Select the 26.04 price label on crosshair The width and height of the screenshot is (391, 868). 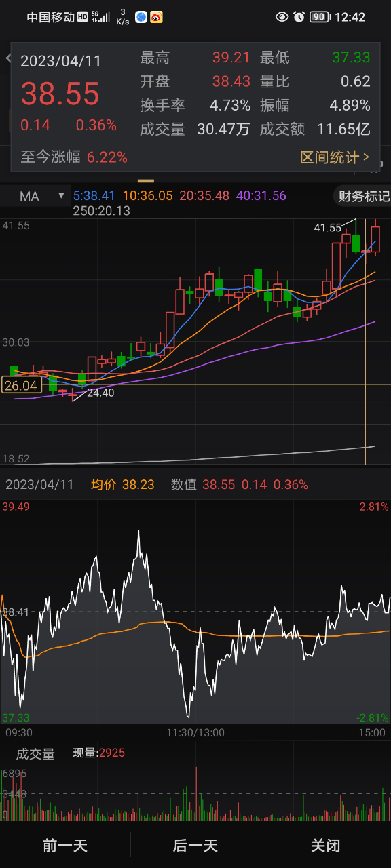tap(20, 385)
